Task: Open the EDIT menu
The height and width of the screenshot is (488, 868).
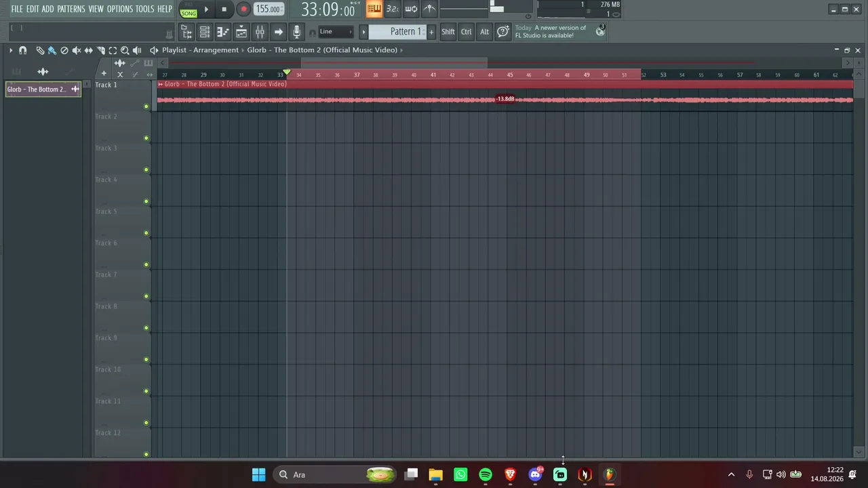Action: click(33, 9)
